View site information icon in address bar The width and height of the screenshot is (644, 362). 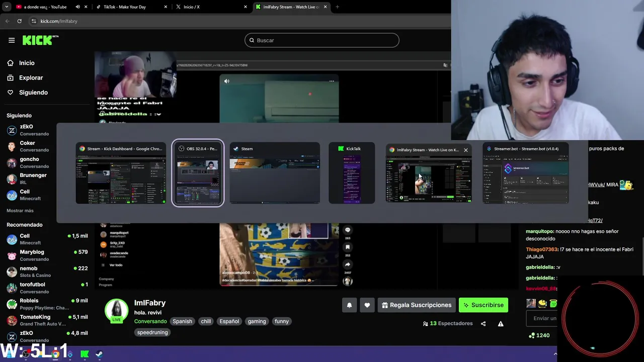34,21
